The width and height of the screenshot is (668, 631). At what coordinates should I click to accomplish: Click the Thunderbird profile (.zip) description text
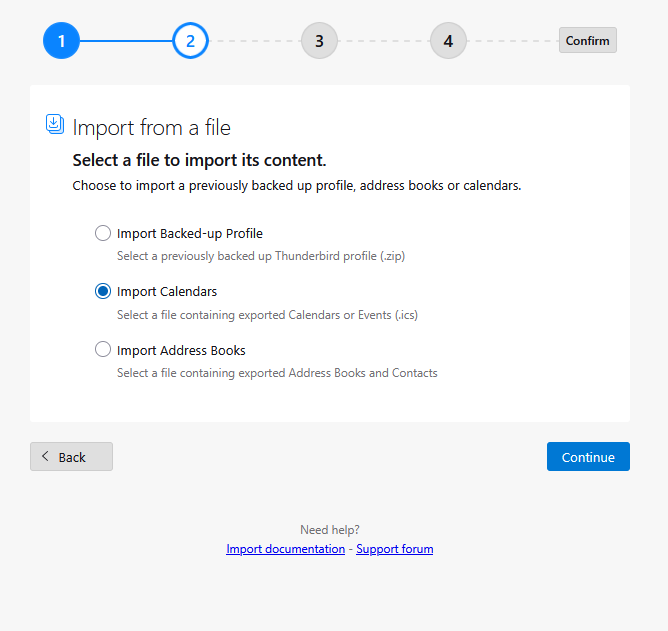pyautogui.click(x=260, y=256)
